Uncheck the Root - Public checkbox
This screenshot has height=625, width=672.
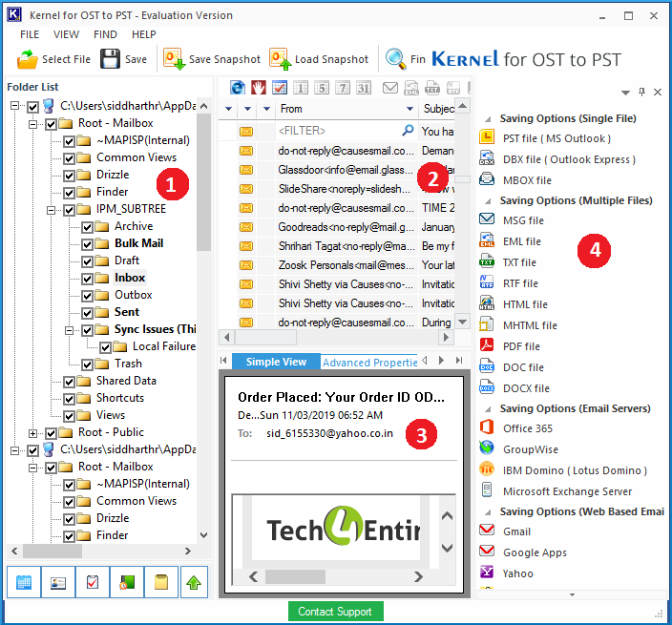coord(51,433)
